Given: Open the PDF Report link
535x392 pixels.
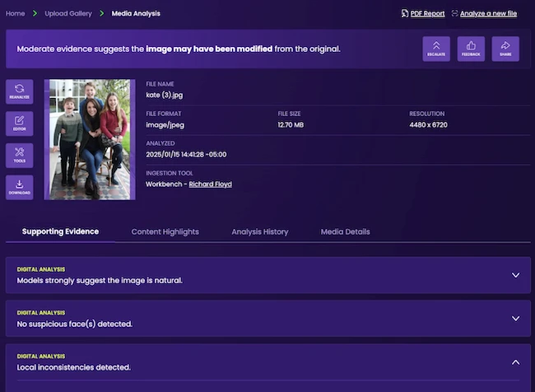Looking at the screenshot, I should point(427,14).
